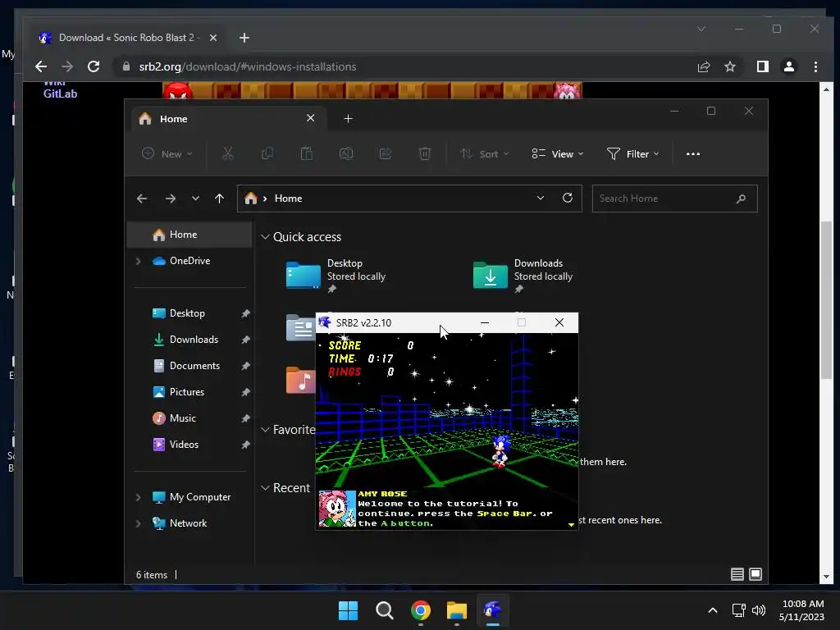Viewport: 840px width, 630px height.
Task: Select the Home tab in File Explorer
Action: [230, 118]
